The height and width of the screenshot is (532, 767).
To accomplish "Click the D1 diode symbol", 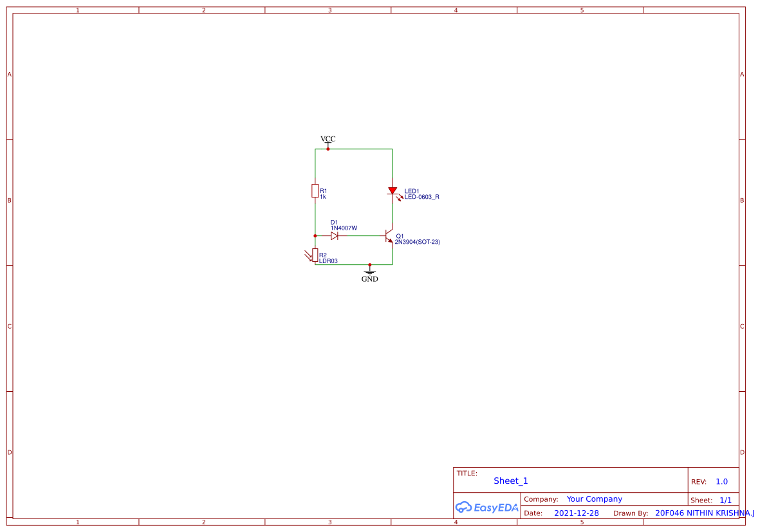I will click(335, 236).
